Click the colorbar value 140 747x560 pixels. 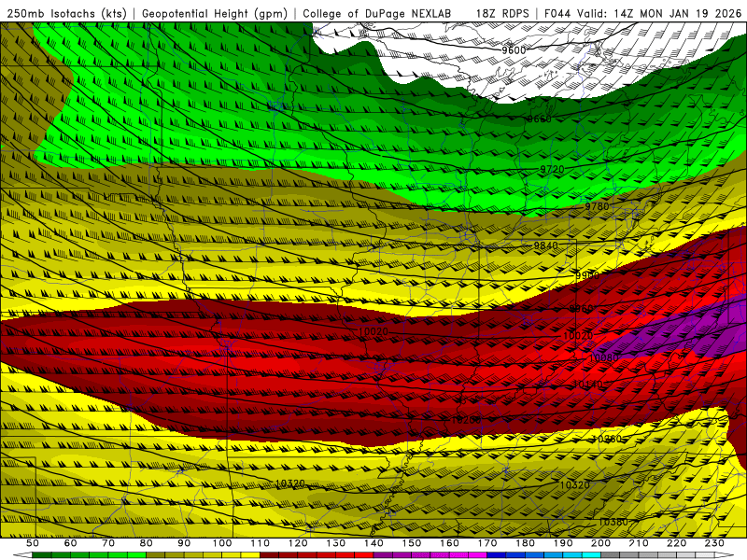click(x=373, y=543)
